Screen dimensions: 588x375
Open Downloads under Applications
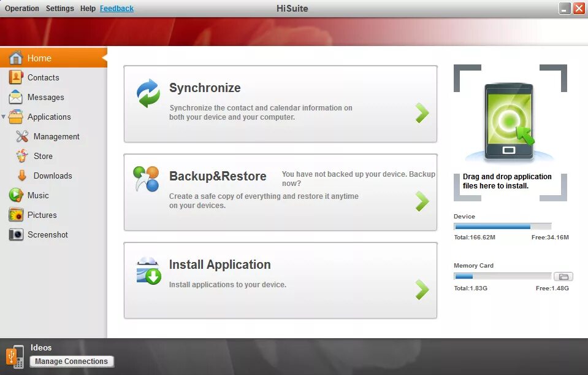[x=53, y=176]
